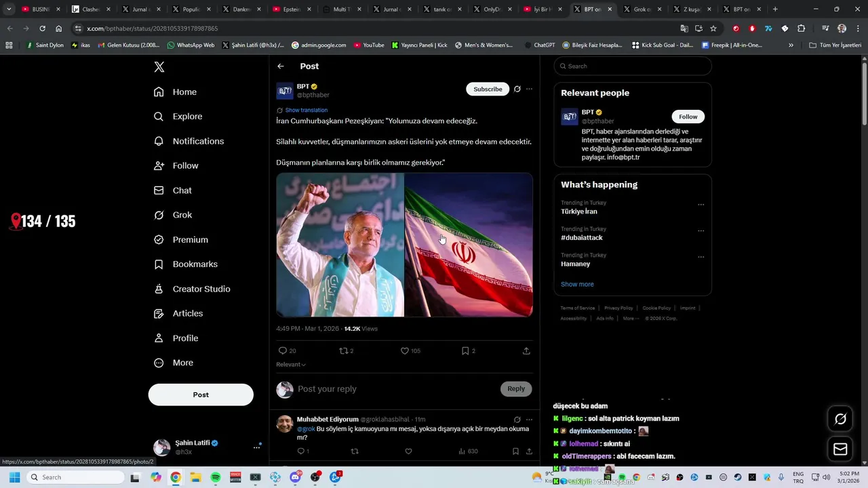Image resolution: width=868 pixels, height=488 pixels.
Task: Open Explore from the sidebar
Action: click(178, 117)
